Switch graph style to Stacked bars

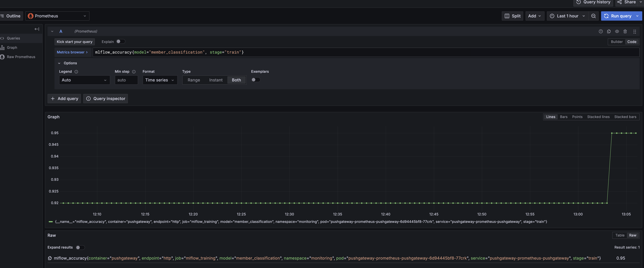tap(625, 117)
